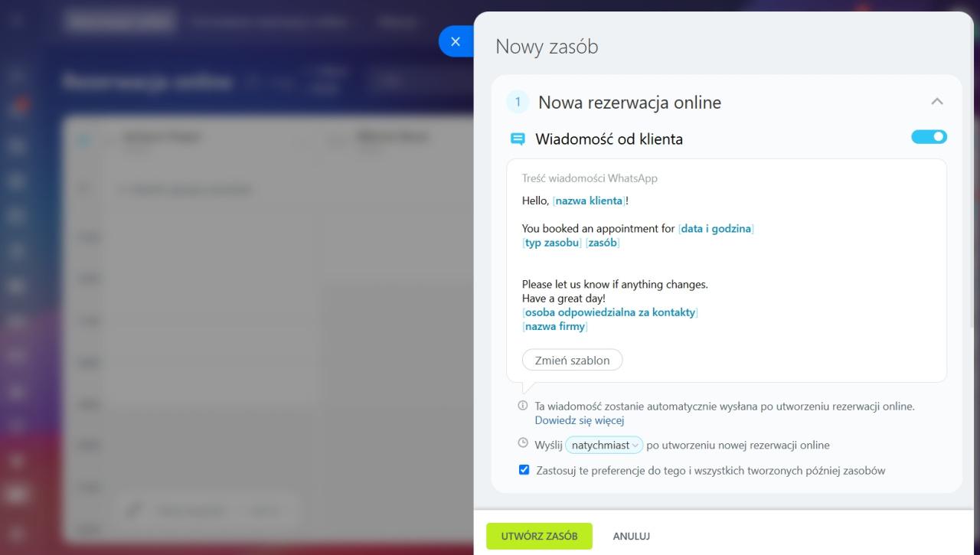Click the zasób placeholder tag
Image resolution: width=980 pixels, height=555 pixels.
(603, 243)
